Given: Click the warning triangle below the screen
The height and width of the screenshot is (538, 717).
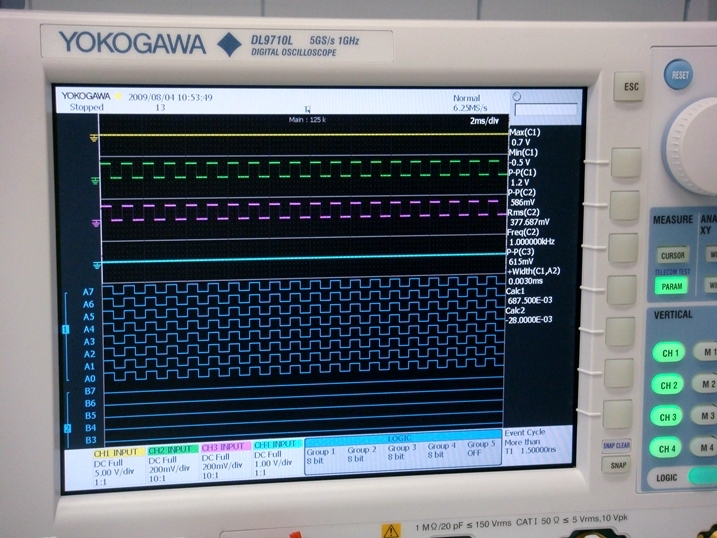Looking at the screenshot, I should click(x=391, y=531).
